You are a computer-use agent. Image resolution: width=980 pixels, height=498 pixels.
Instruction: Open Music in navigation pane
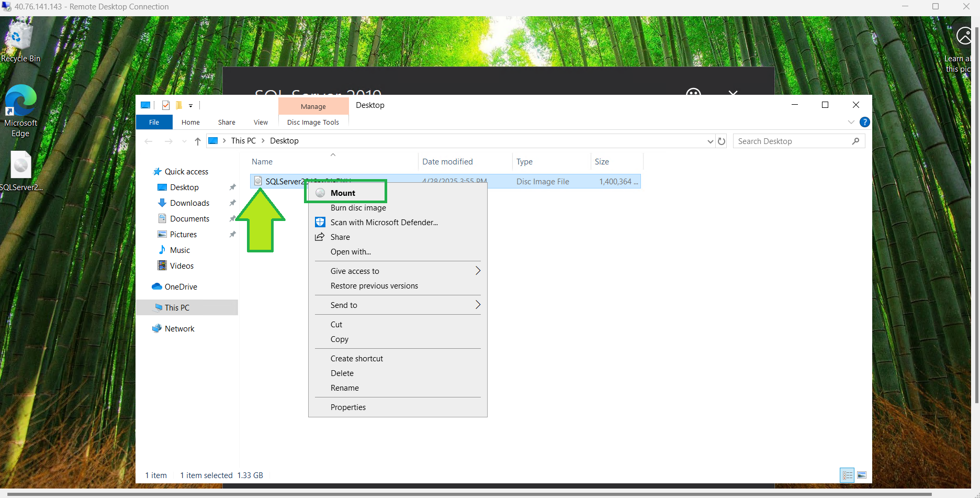pyautogui.click(x=180, y=250)
